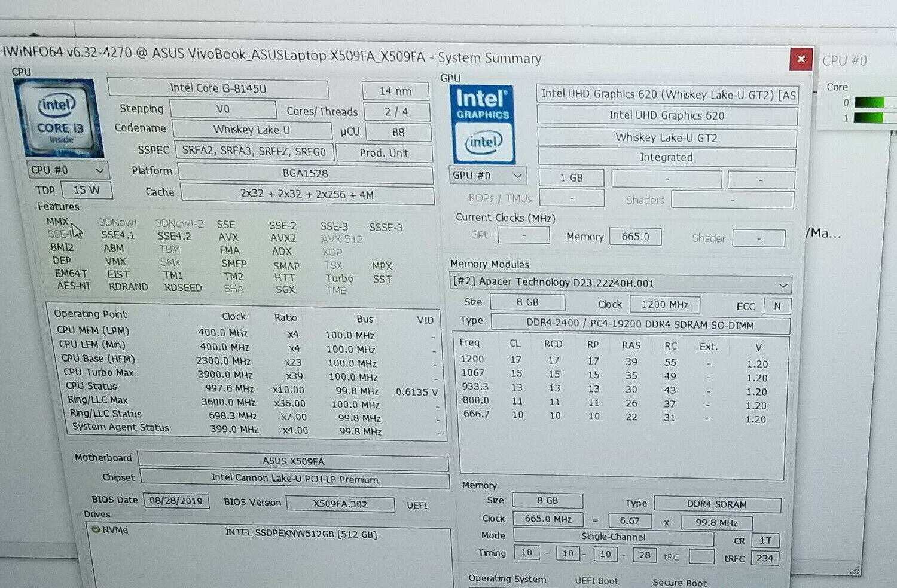The height and width of the screenshot is (588, 897).
Task: Select the Intel SSDPEKNW512G8 drive entry
Action: coord(301,534)
